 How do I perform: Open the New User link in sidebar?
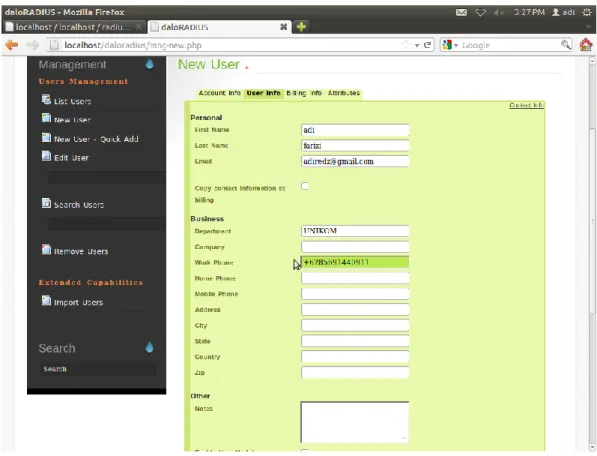point(72,120)
